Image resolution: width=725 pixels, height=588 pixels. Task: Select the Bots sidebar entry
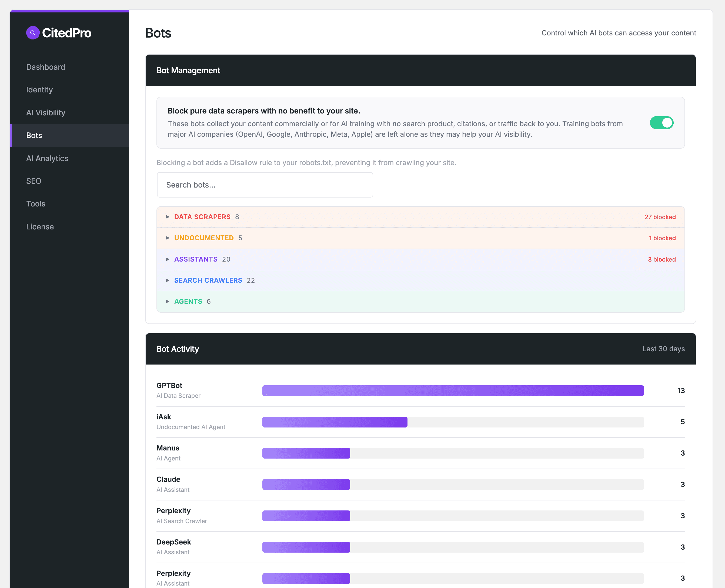34,135
